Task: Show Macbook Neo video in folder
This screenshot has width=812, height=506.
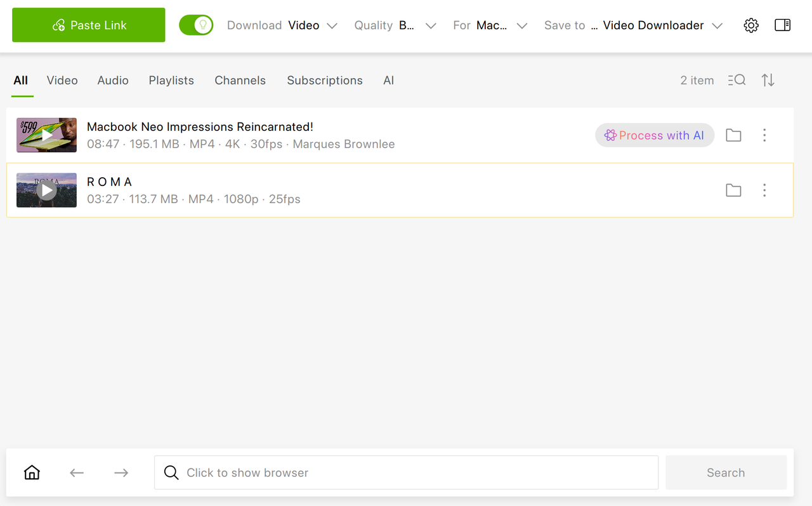Action: coord(733,135)
